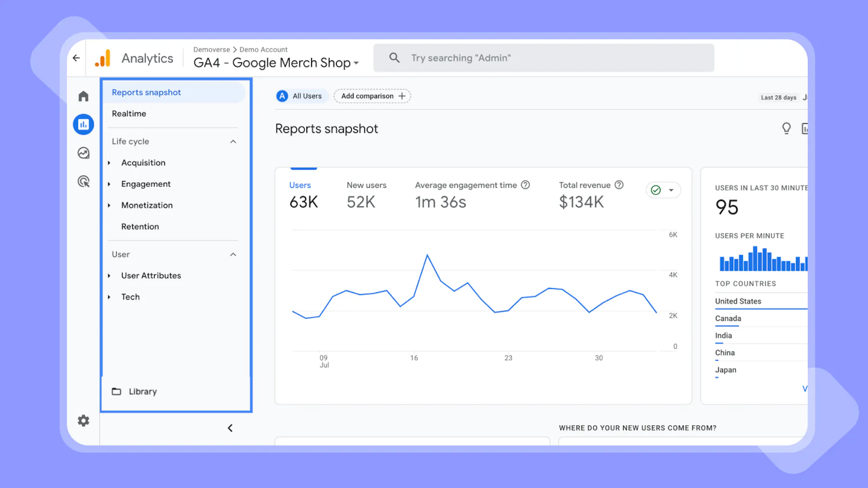Select Realtime in reports menu
Viewport: 868px width, 488px height.
[x=129, y=114]
